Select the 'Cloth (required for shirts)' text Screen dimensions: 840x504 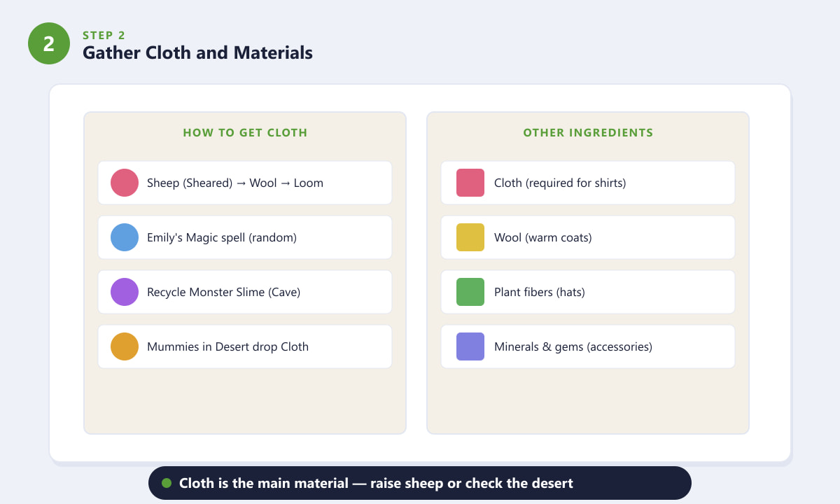click(x=560, y=183)
